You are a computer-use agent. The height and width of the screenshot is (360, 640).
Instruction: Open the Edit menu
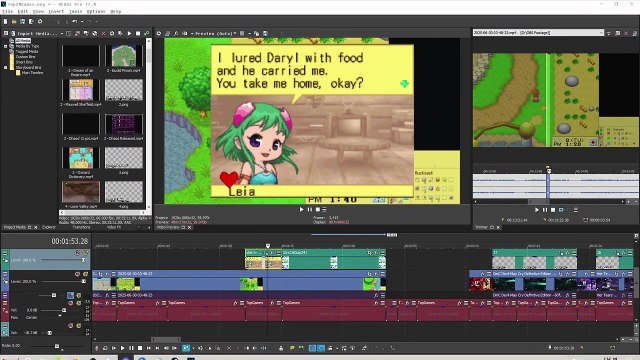coord(23,11)
